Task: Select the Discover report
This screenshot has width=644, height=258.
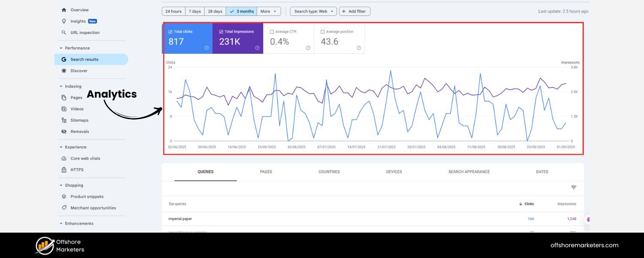Action: [79, 71]
